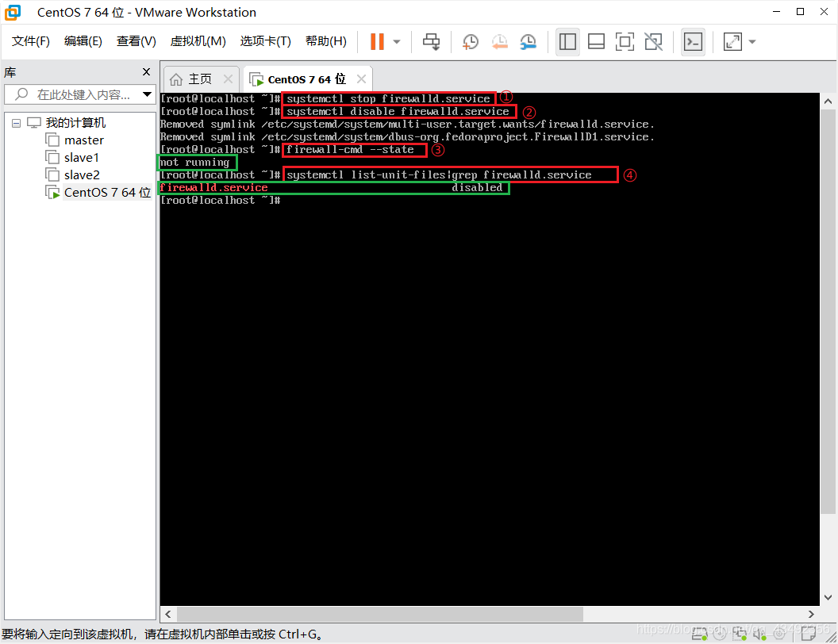838x644 pixels.
Task: Open the 选项卡(T) menu
Action: [x=266, y=41]
